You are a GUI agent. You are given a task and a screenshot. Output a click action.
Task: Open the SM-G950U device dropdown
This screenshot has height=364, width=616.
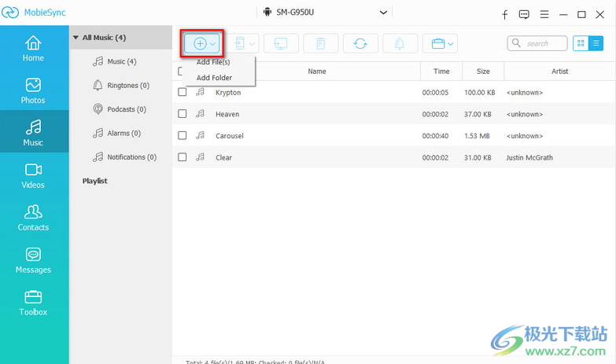click(383, 12)
